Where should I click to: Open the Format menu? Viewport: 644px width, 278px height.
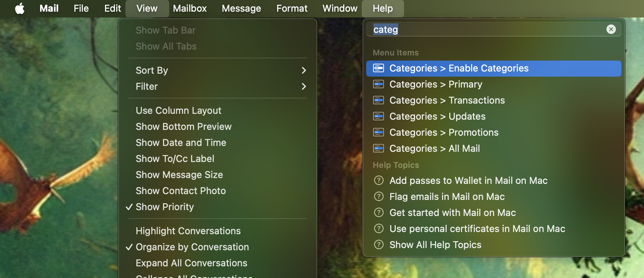point(292,8)
